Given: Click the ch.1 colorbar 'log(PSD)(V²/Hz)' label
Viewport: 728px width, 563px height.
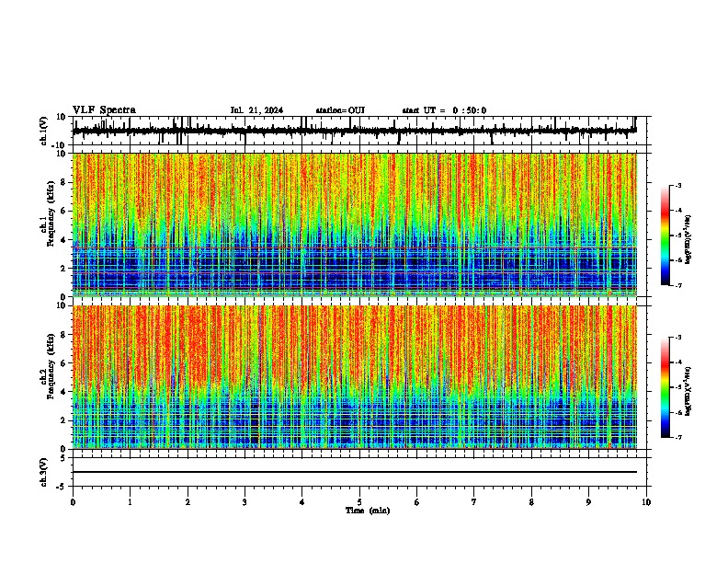Looking at the screenshot, I should point(688,240).
